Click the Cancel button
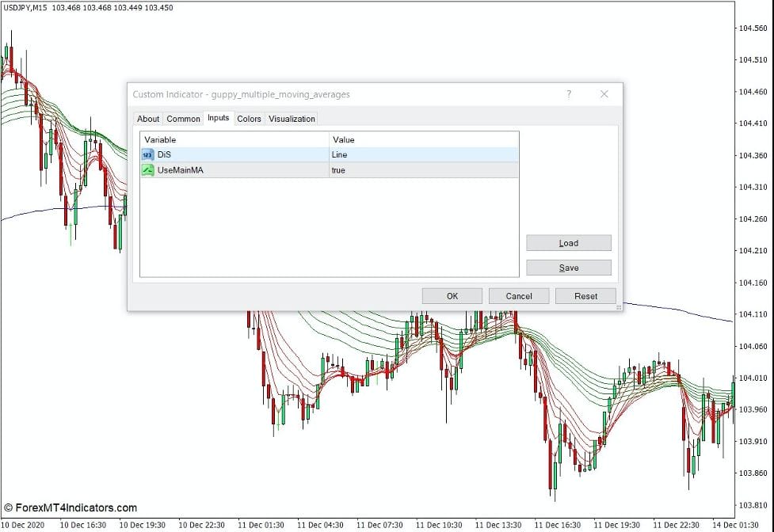Screen dimensions: 774x532 coord(519,296)
